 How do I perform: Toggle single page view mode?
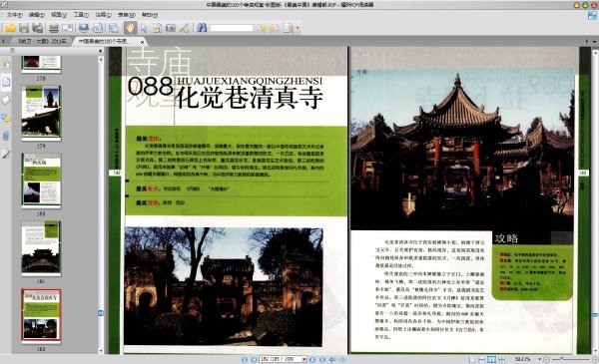(472, 359)
